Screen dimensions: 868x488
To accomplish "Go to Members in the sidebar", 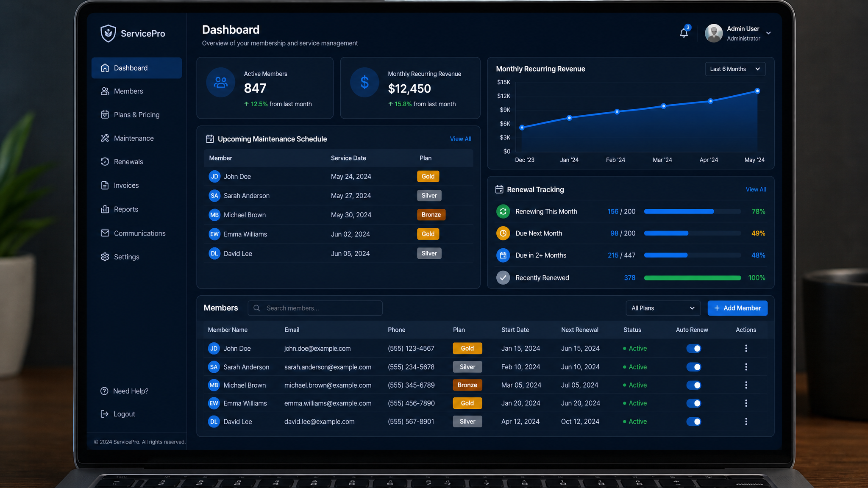I will [x=136, y=91].
